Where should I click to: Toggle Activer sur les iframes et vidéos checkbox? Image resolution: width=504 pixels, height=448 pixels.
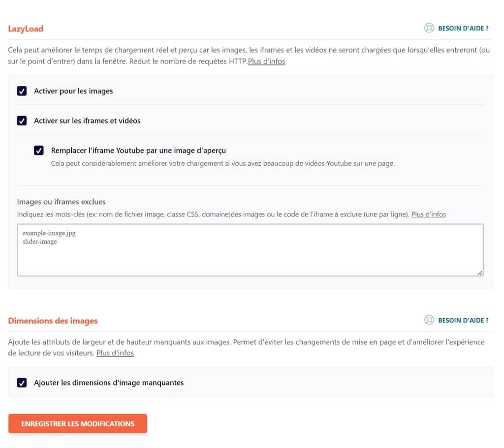pos(22,121)
